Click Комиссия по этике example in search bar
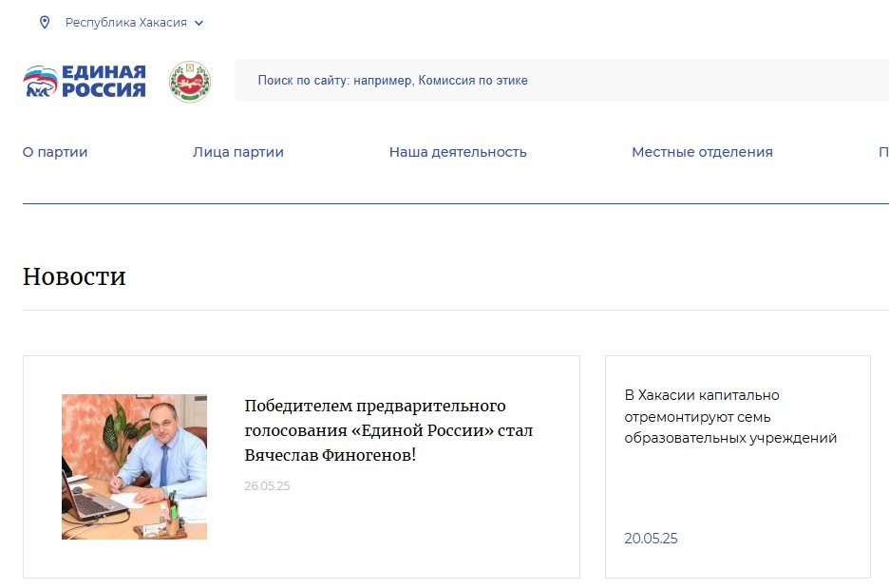This screenshot has width=889, height=588. (x=472, y=81)
